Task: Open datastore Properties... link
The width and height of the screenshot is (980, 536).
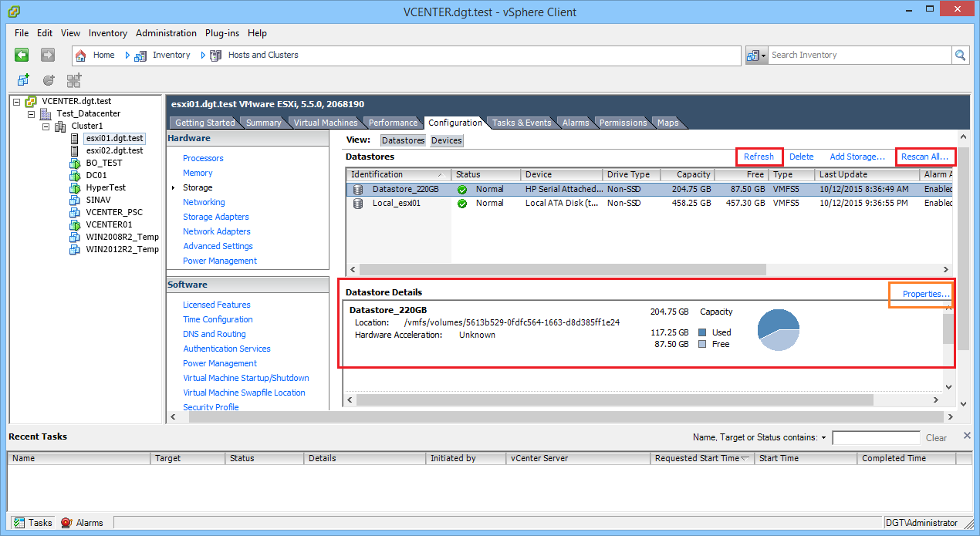Action: click(926, 294)
